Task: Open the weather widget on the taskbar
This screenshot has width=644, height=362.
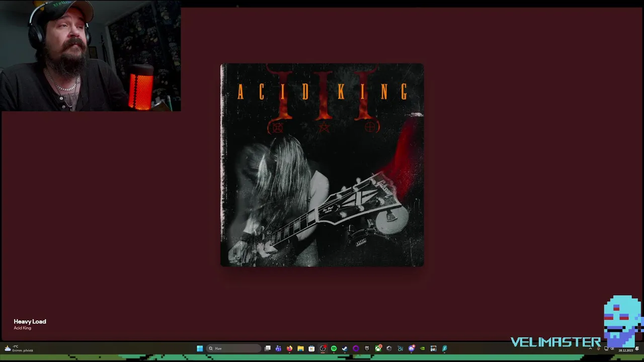Action: (x=19, y=348)
